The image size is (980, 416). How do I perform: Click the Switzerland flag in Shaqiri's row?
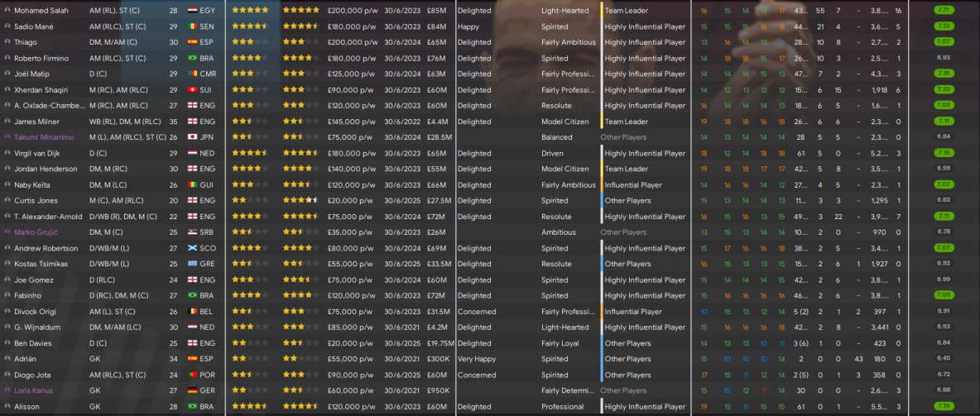click(193, 90)
